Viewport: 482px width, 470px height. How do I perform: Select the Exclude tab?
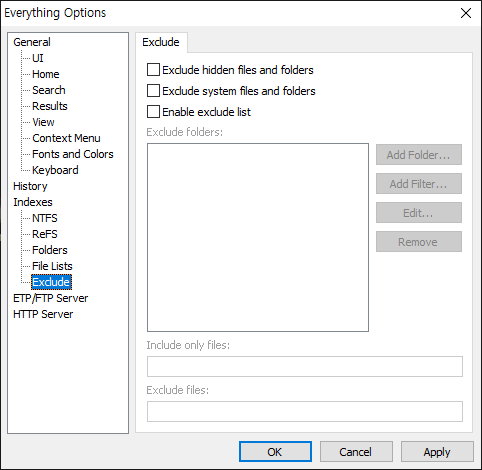[x=161, y=42]
